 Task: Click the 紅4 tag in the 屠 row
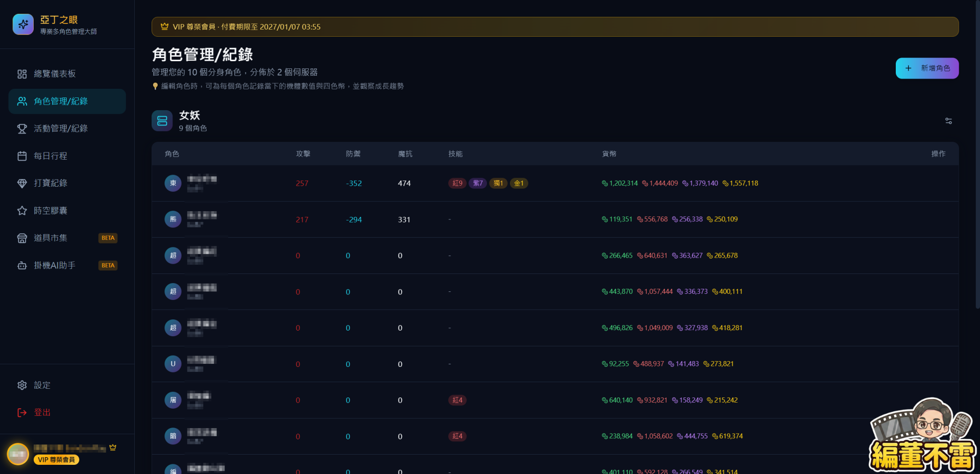[457, 400]
